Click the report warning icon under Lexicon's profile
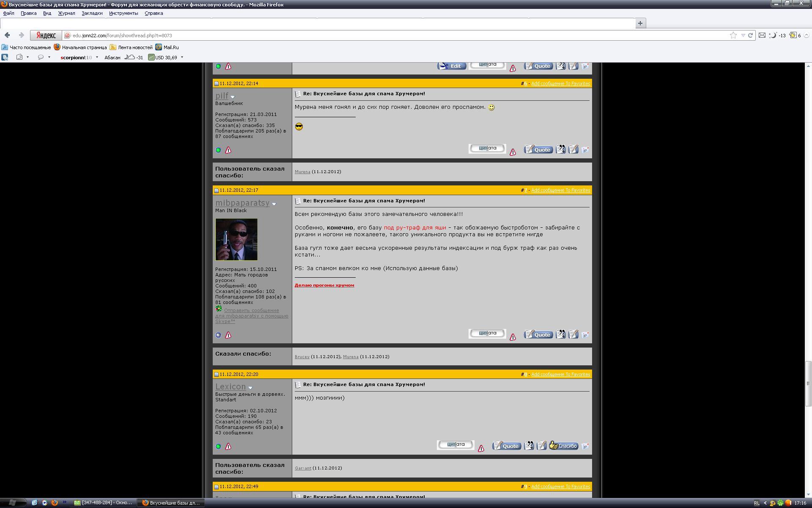This screenshot has height=508, width=812. pyautogui.click(x=228, y=446)
